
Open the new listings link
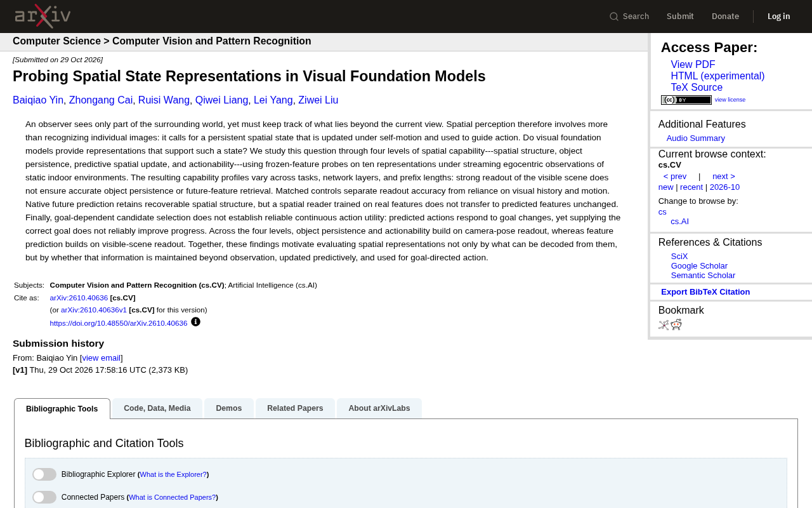(666, 187)
